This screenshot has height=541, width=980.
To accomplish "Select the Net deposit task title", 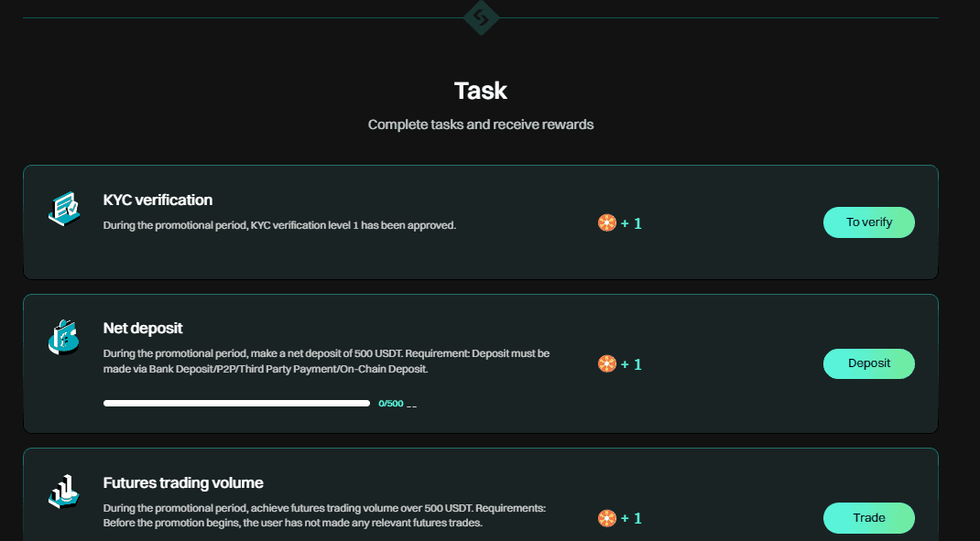I will tap(143, 329).
